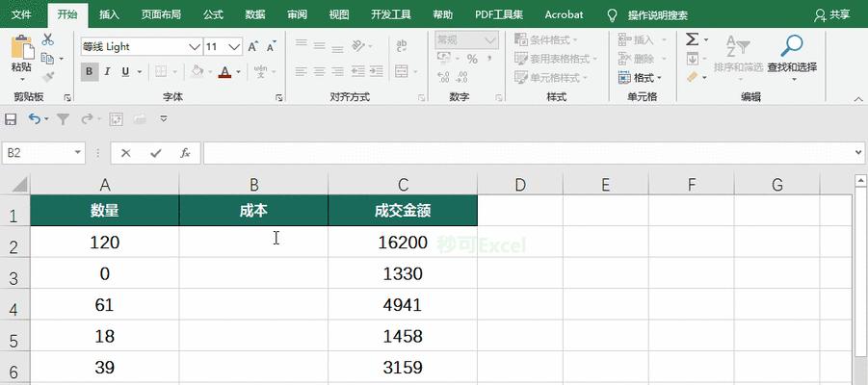Viewport: 868px width, 385px height.
Task: Click the insert function fx icon
Action: click(x=185, y=153)
